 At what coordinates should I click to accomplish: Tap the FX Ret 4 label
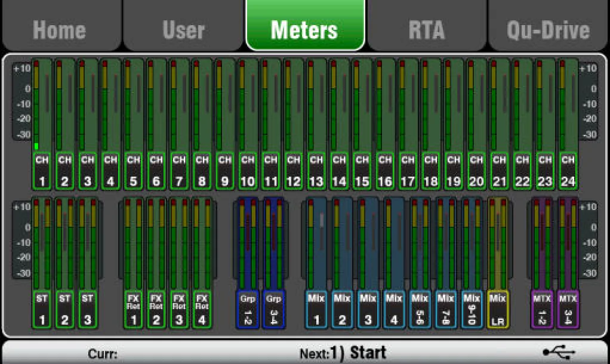[x=202, y=310]
